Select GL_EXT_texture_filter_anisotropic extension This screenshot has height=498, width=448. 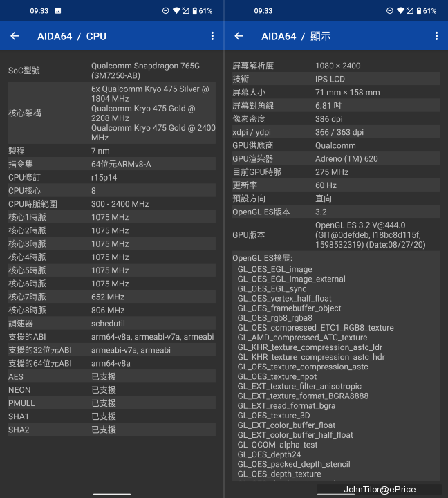[299, 386]
